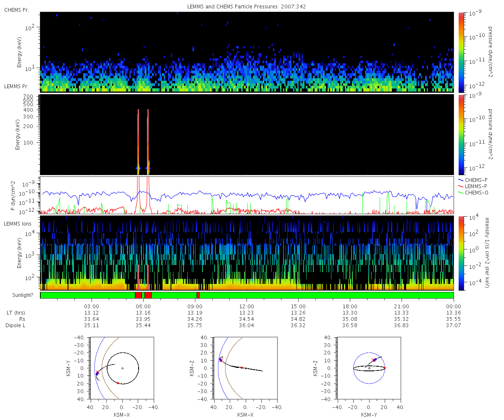Click the Dipole L value 36.58
This screenshot has height=420, width=504.
350,325
